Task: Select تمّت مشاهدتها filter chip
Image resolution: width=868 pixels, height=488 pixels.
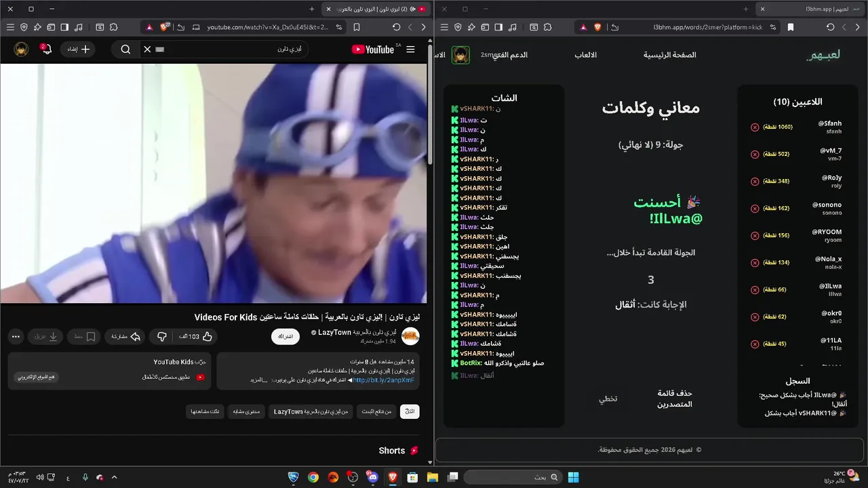Action: (x=205, y=411)
